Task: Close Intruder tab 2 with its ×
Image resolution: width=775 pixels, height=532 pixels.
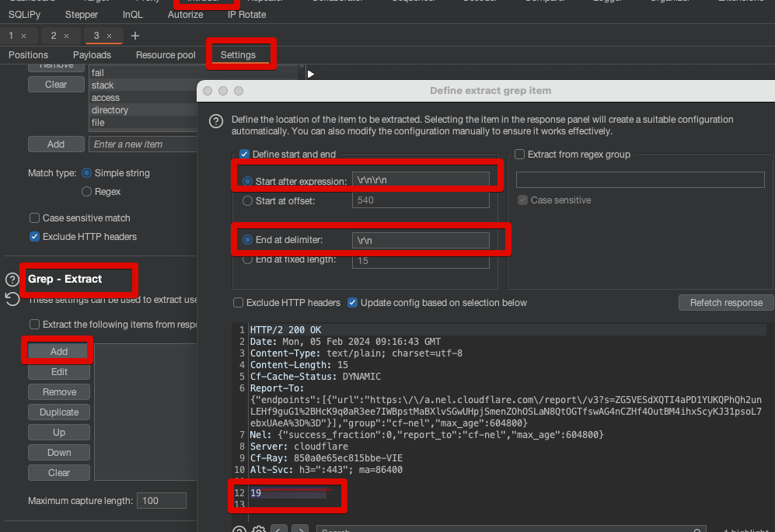Action: click(66, 36)
